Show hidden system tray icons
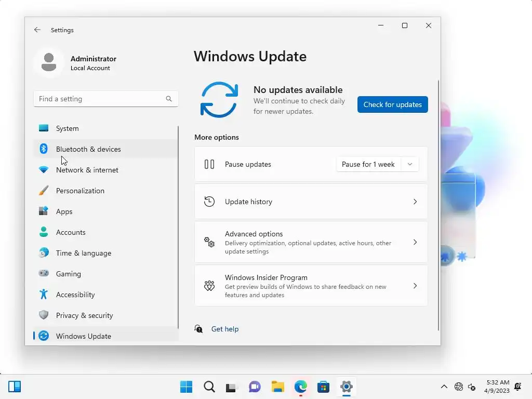 444,387
